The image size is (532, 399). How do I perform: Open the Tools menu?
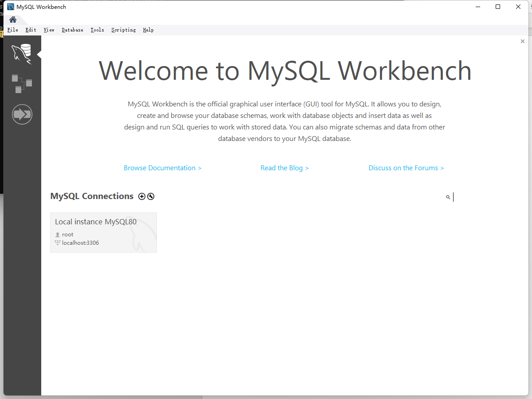[x=97, y=30]
